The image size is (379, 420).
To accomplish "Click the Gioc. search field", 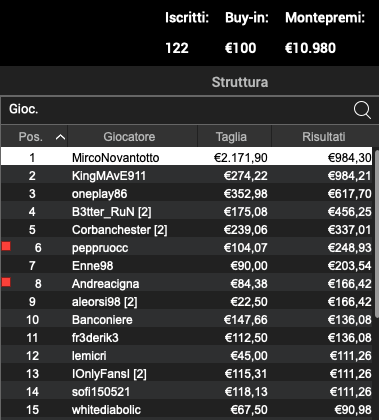I will pyautogui.click(x=177, y=110).
